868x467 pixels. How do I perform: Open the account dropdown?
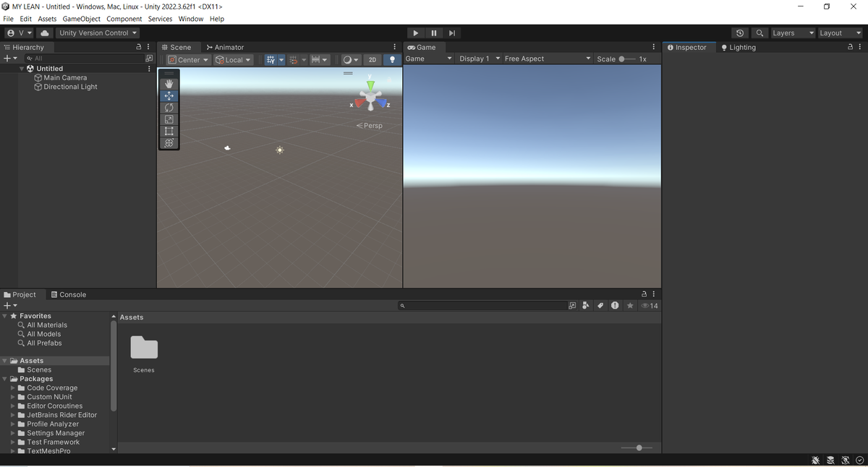click(20, 33)
